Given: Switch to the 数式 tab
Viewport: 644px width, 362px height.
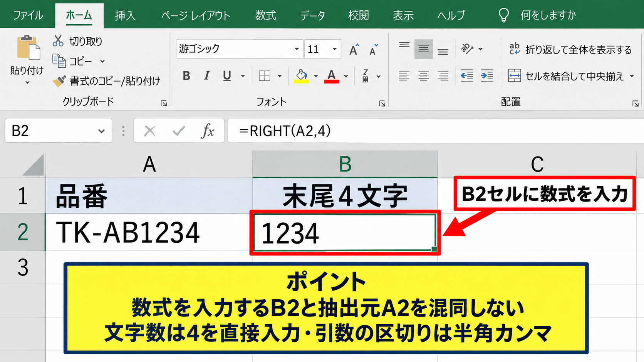Looking at the screenshot, I should (265, 15).
